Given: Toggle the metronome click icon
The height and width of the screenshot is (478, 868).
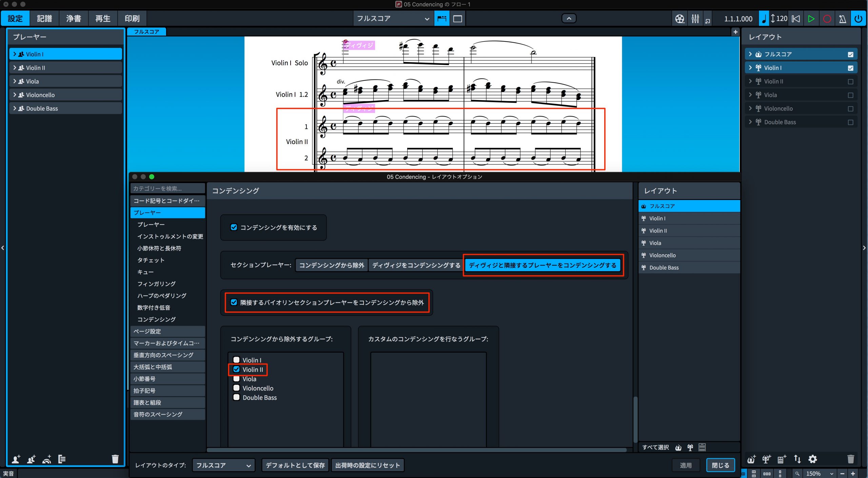Looking at the screenshot, I should point(842,19).
